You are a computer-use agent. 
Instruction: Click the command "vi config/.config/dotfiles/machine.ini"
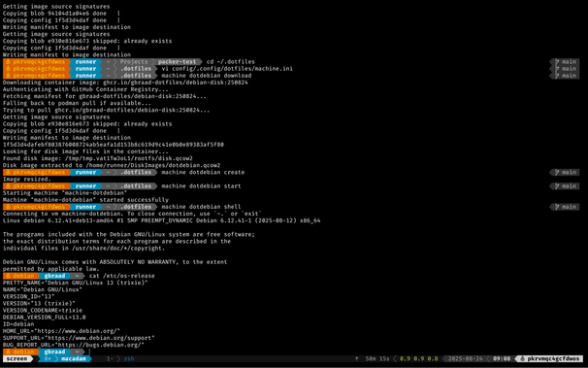pyautogui.click(x=227, y=69)
